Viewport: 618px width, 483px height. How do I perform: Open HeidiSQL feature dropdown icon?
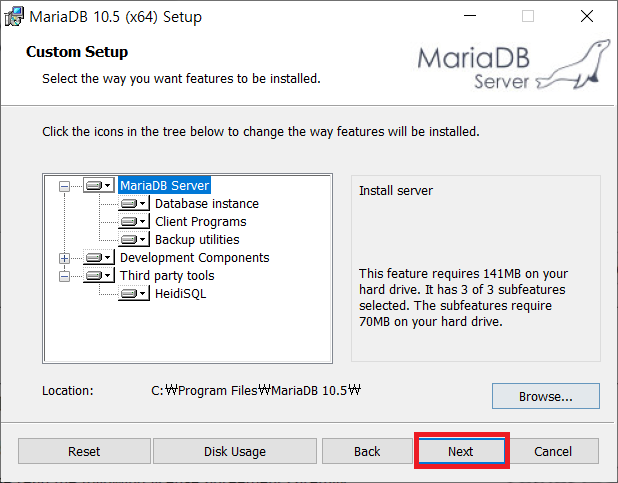134,293
